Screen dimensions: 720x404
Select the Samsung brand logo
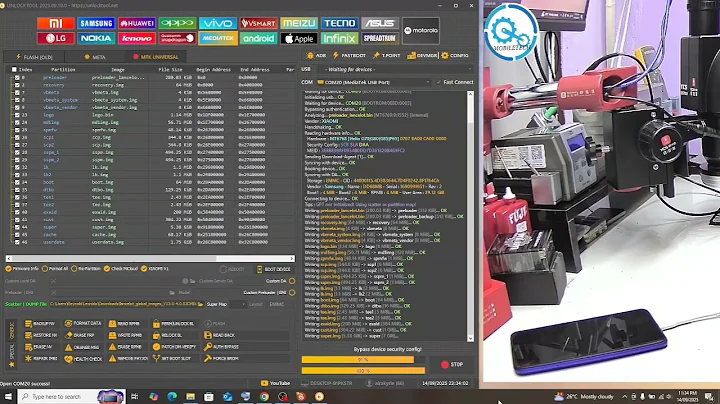(96, 23)
